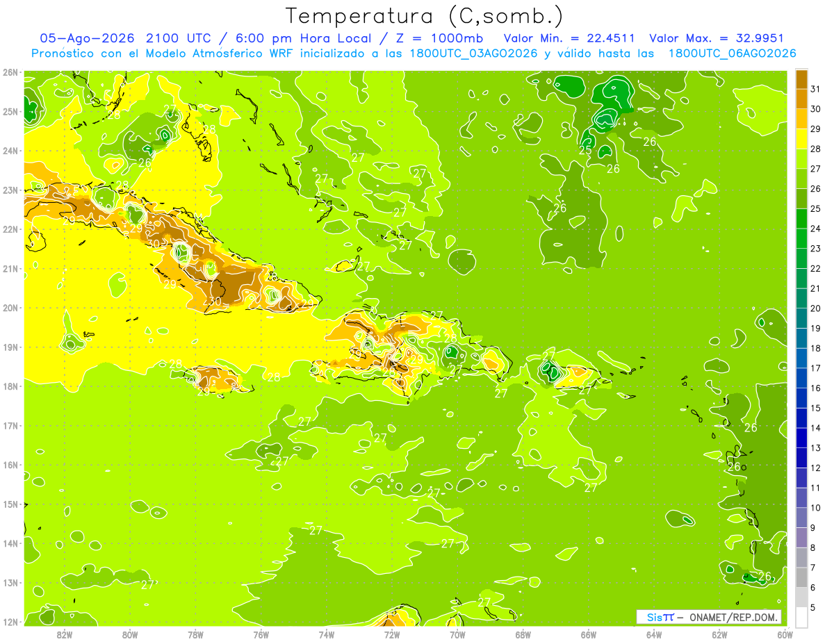Click the 26N latitude axis label
This screenshot has height=644, width=834.
[x=11, y=72]
